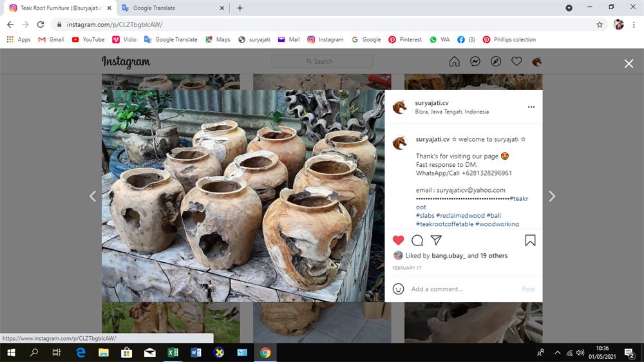Open emoji picker smiley in comment box

pyautogui.click(x=399, y=289)
